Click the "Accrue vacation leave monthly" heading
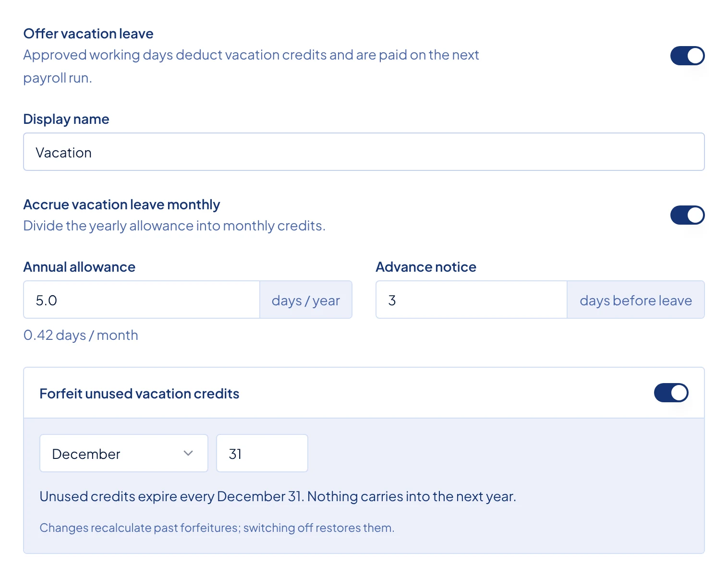The height and width of the screenshot is (577, 728). [x=121, y=204]
